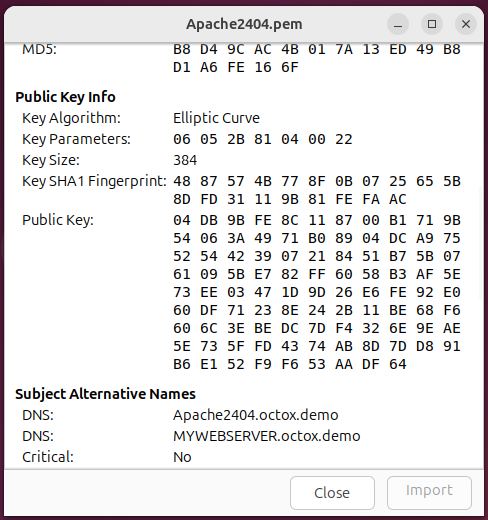Select public key line starting '04 DB 9B'

coord(317,220)
